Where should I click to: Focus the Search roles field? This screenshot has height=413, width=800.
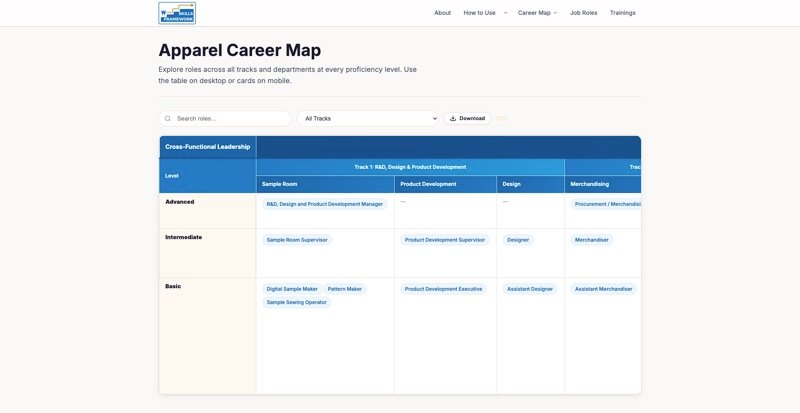coord(225,118)
